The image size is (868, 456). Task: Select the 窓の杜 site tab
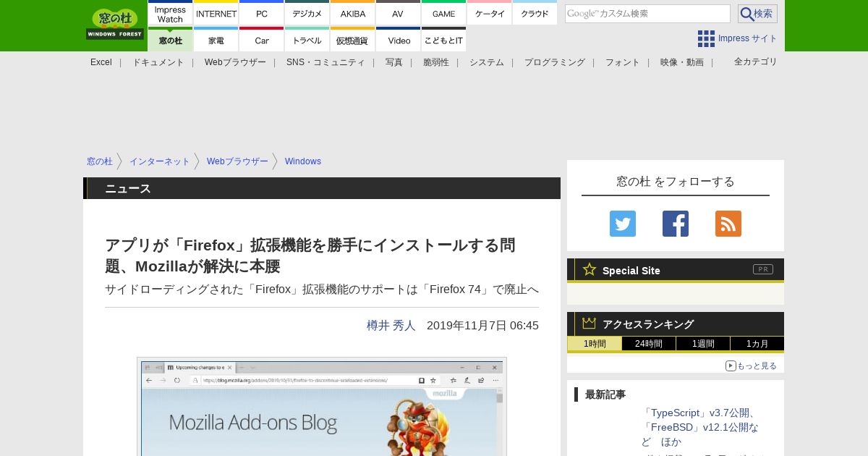170,40
